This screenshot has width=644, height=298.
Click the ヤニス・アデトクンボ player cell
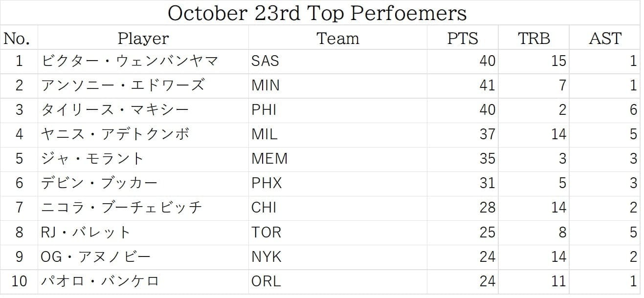click(x=115, y=134)
